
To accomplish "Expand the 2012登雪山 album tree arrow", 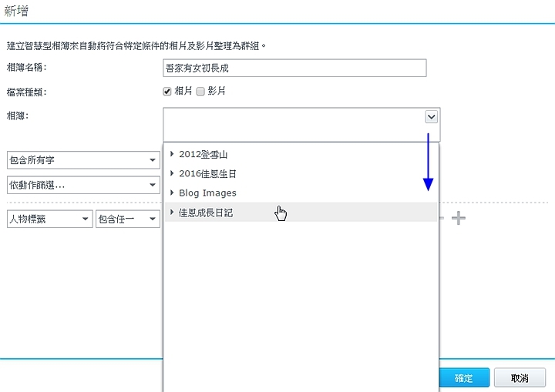I will 172,154.
